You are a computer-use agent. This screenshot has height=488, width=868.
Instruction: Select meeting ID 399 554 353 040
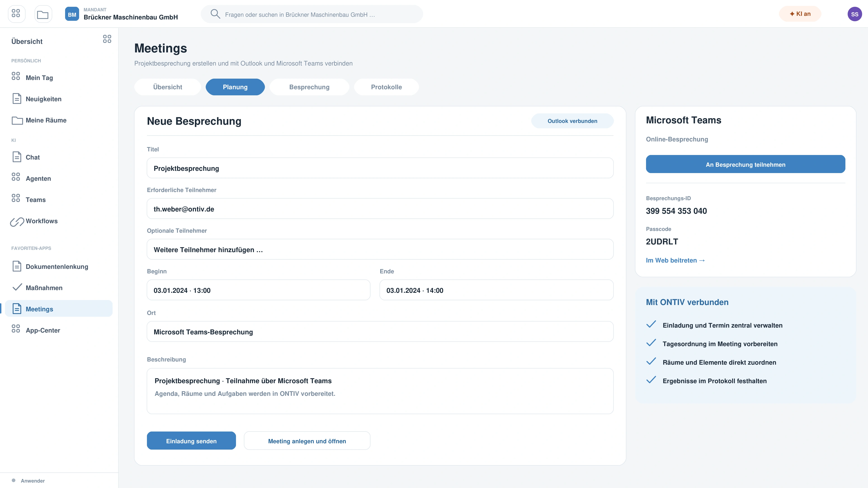676,211
